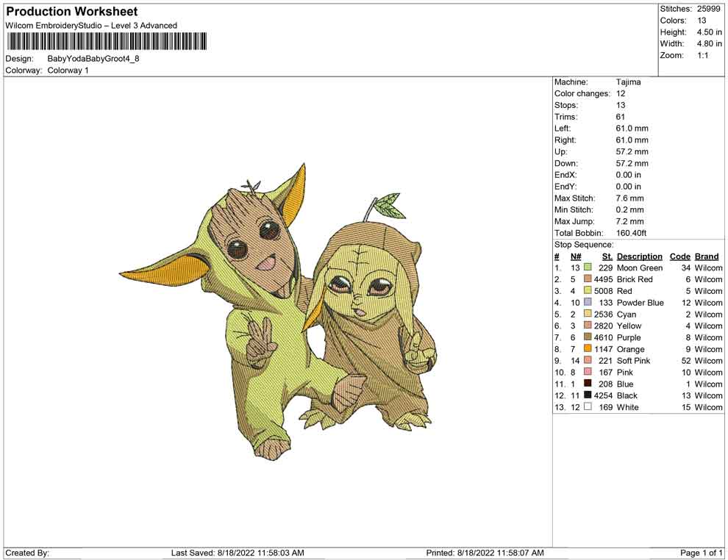Click the White 169 color swatch
Viewport: 728px width, 560px height.
coord(588,406)
